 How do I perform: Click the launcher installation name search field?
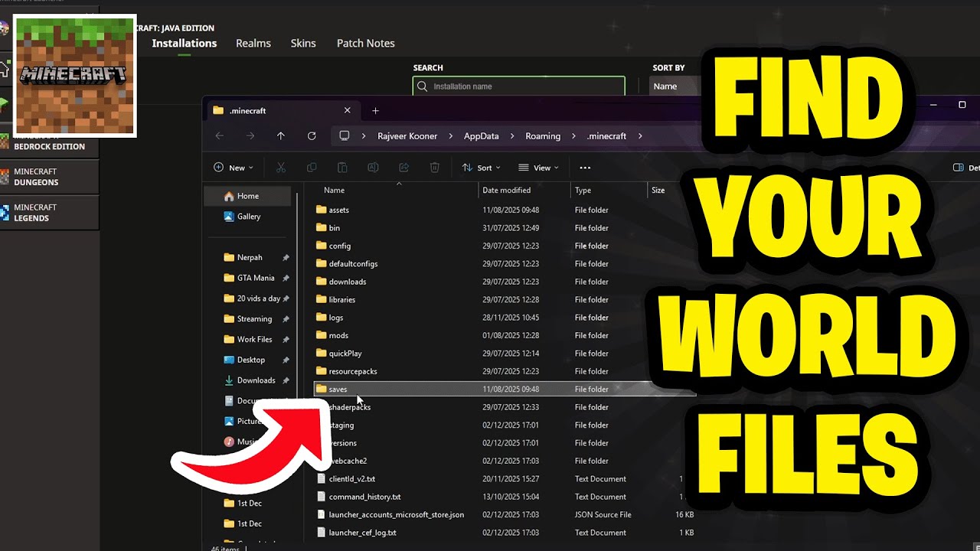click(x=519, y=86)
